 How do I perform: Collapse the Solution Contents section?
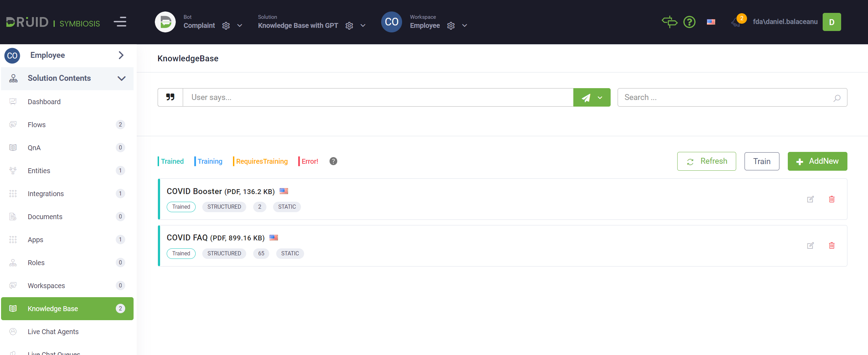point(121,78)
